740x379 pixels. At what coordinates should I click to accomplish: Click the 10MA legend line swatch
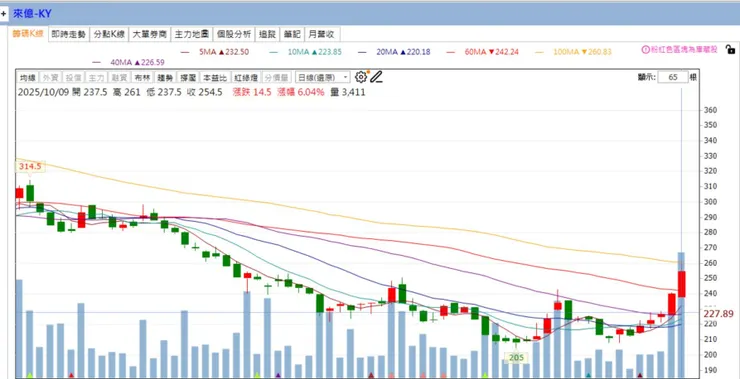point(274,52)
